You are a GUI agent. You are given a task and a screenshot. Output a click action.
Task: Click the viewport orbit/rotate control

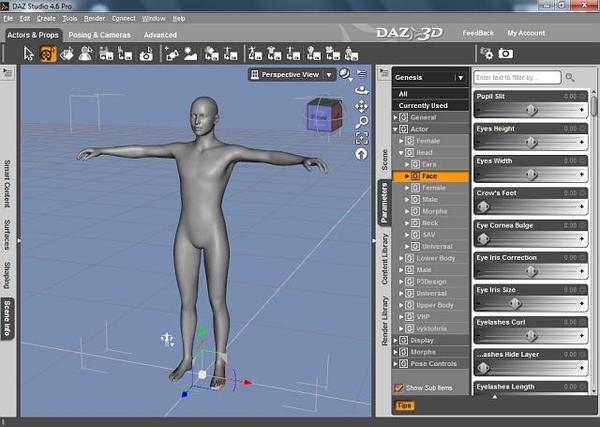(x=362, y=90)
